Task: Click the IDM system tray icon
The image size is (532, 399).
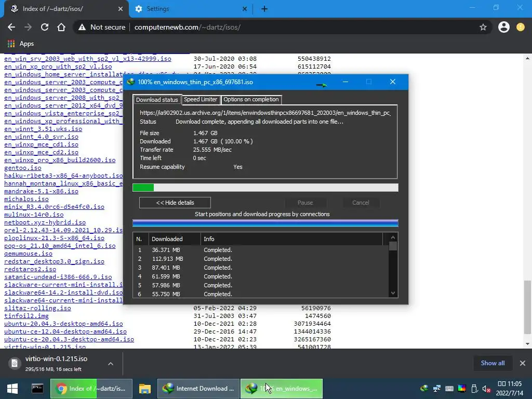Action: (424, 389)
